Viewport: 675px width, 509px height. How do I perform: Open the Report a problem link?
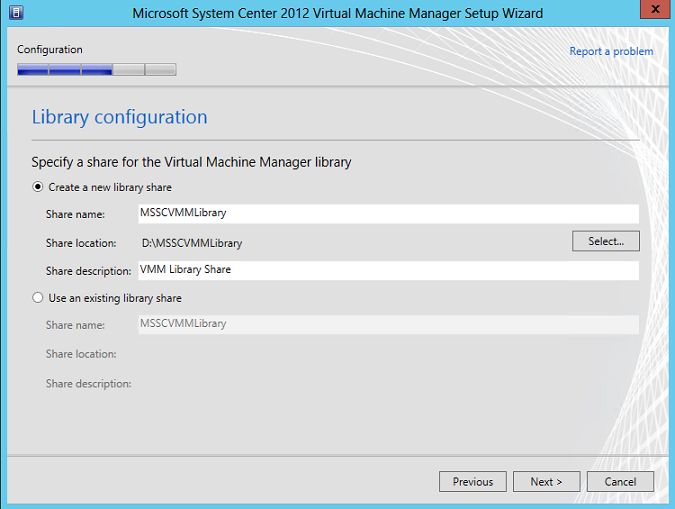(611, 51)
